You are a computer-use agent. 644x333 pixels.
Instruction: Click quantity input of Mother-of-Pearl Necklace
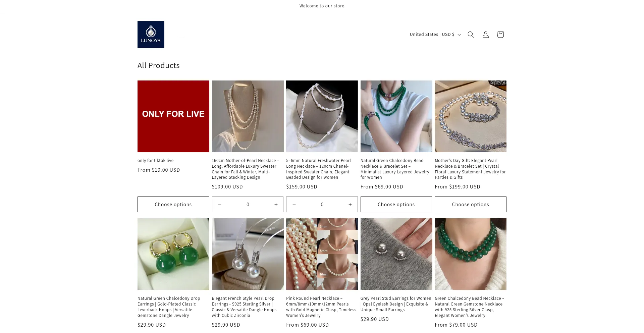248,204
